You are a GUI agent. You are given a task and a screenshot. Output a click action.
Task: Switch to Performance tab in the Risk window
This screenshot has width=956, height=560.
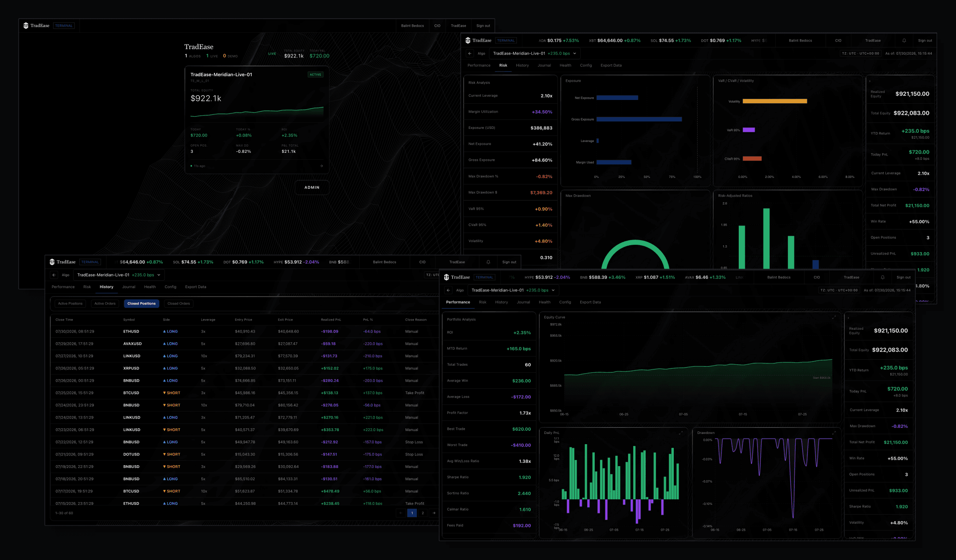coord(479,65)
